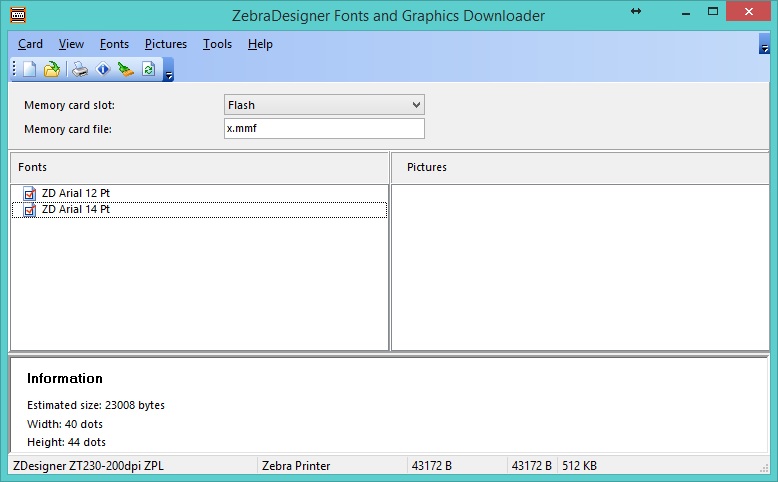The height and width of the screenshot is (482, 778).
Task: Expand the toolbar options arrow
Action: [168, 69]
